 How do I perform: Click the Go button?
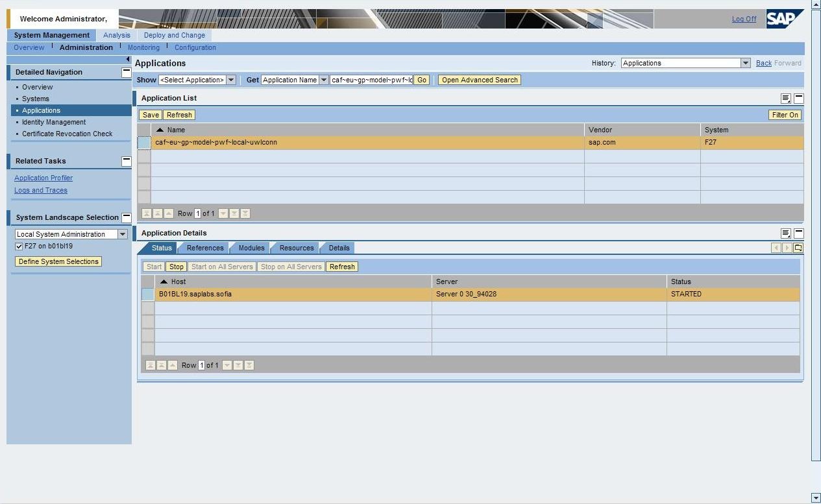pyautogui.click(x=422, y=80)
